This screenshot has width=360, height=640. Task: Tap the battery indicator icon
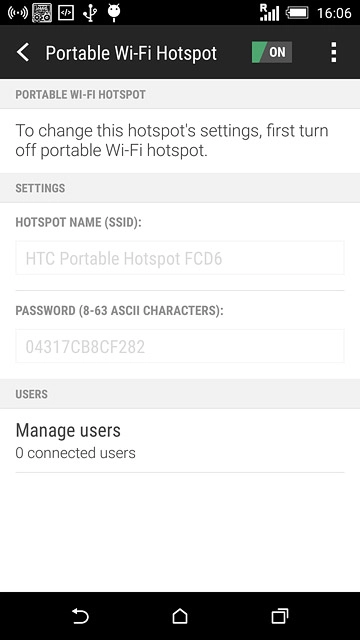tap(297, 13)
